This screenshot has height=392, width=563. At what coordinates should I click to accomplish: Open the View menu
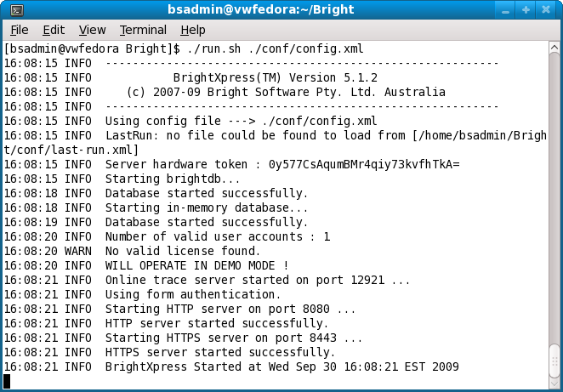pos(92,30)
